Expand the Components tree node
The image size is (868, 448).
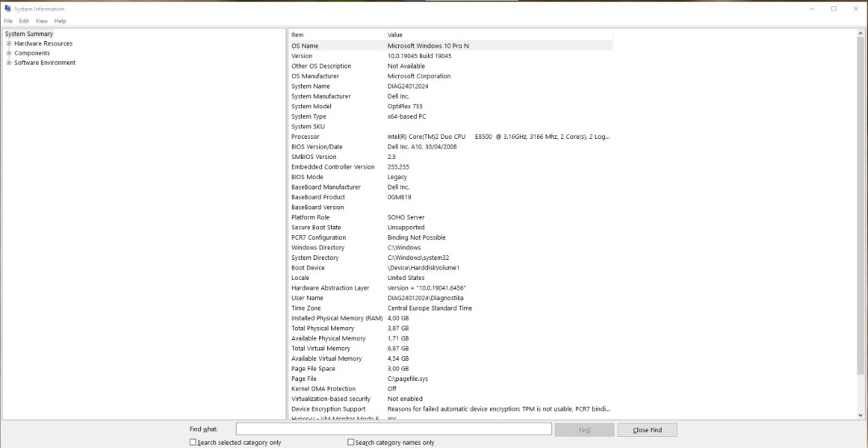(x=9, y=53)
